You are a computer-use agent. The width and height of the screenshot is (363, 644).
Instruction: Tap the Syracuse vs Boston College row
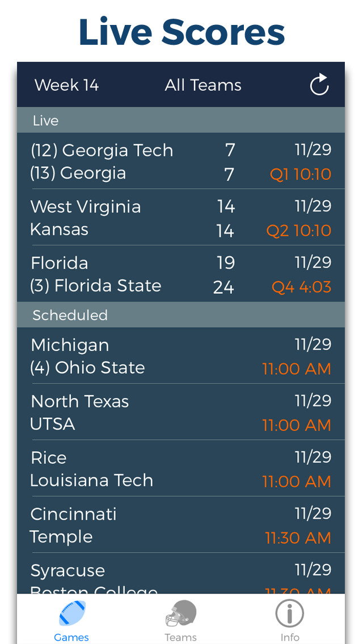tap(180, 575)
